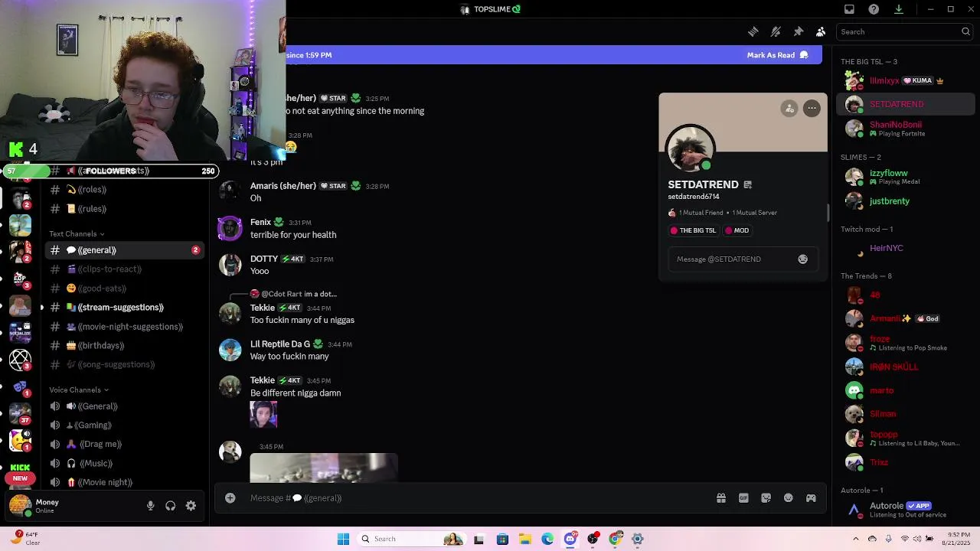
Task: Select member ShaniNoBonii in member list
Action: [x=906, y=128]
